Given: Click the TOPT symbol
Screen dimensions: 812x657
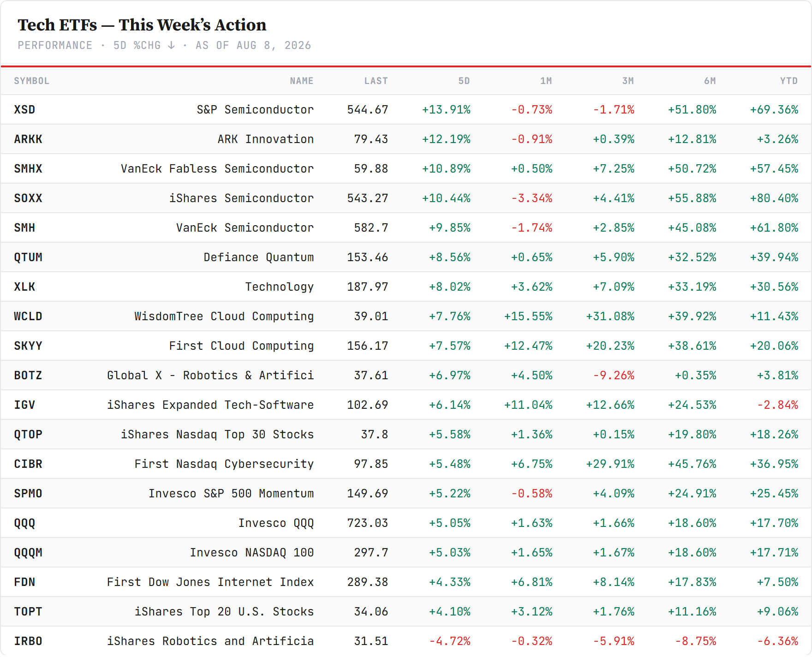Looking at the screenshot, I should [28, 612].
